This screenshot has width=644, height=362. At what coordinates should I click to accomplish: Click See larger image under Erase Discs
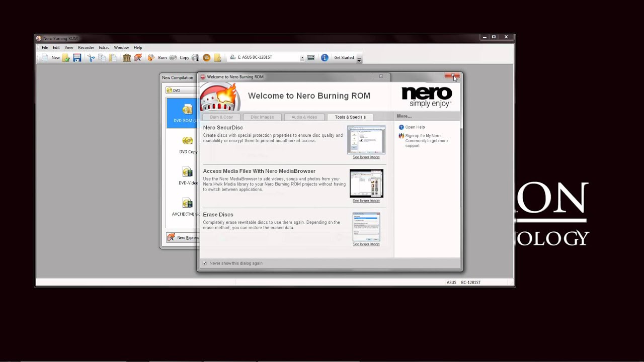point(366,244)
